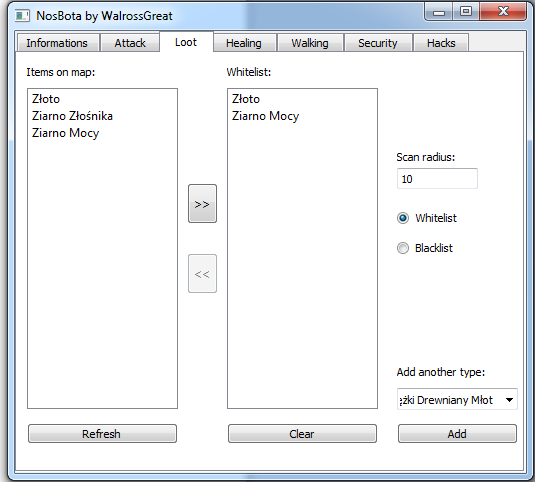Switch to the Informations tab
The image size is (535, 482).
click(57, 43)
